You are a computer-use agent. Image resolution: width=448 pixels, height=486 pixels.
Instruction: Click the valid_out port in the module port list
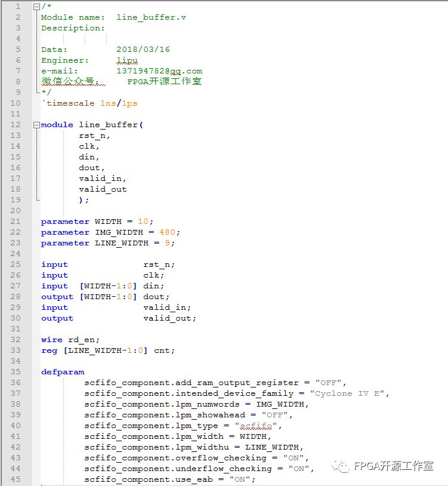click(103, 189)
